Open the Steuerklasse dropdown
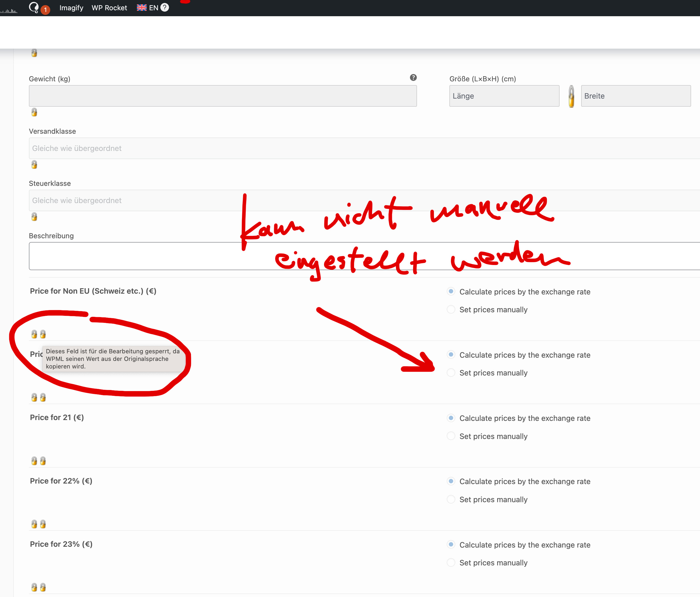Image resolution: width=700 pixels, height=597 pixels. click(135, 200)
